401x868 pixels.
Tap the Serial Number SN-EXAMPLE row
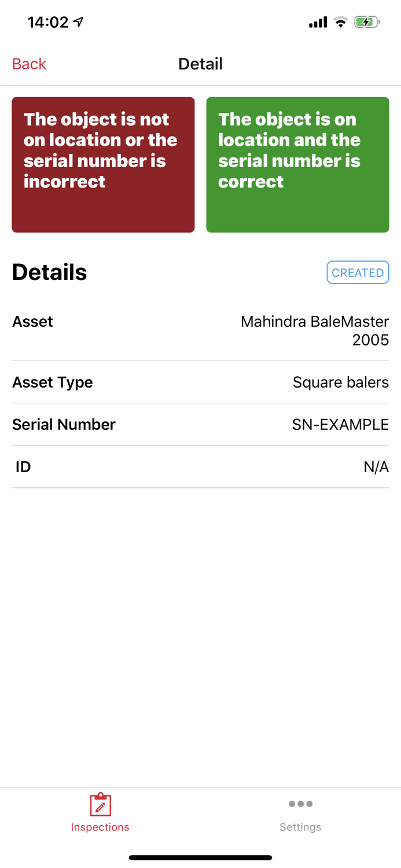click(x=200, y=424)
